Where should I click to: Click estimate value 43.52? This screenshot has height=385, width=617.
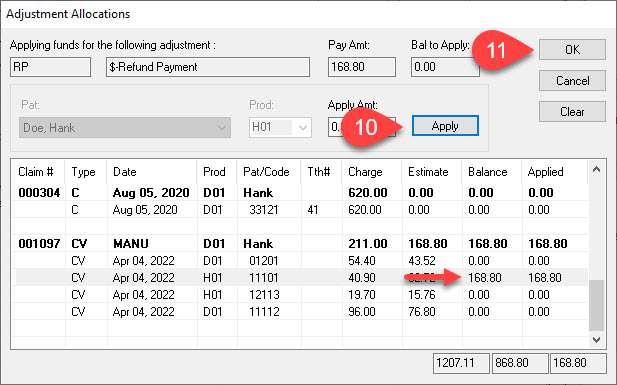click(x=422, y=261)
